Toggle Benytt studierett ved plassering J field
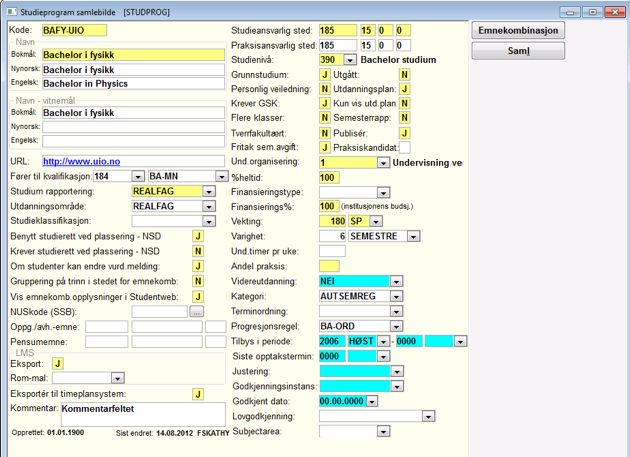This screenshot has width=630, height=457. point(198,236)
